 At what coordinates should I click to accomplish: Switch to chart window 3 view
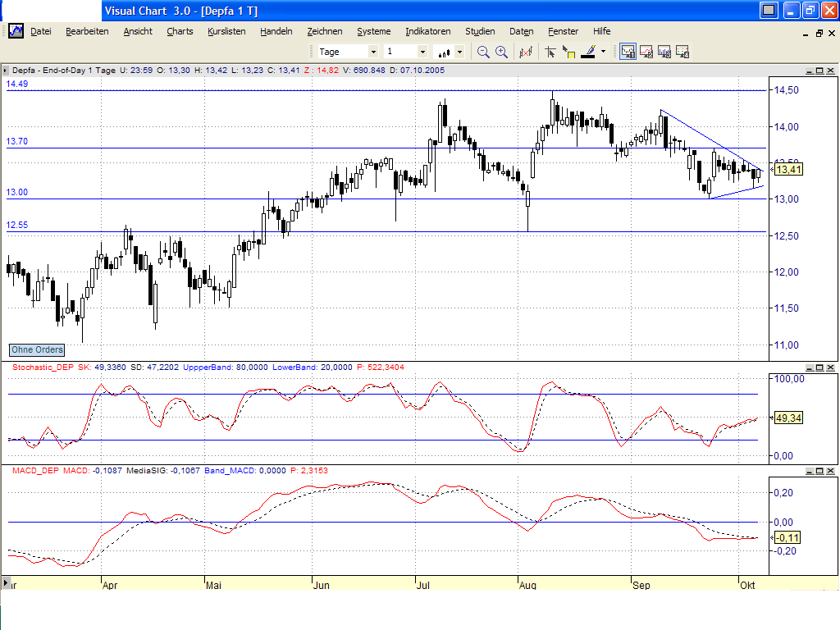(664, 52)
